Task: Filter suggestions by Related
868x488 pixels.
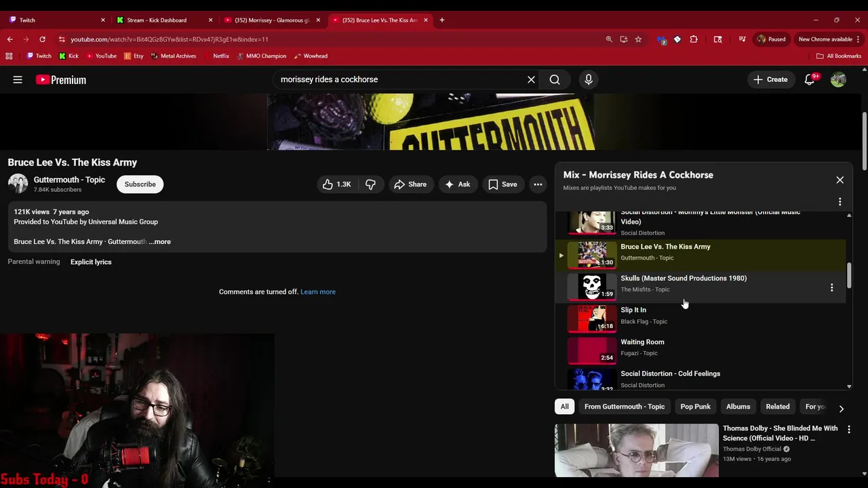Action: (x=777, y=406)
